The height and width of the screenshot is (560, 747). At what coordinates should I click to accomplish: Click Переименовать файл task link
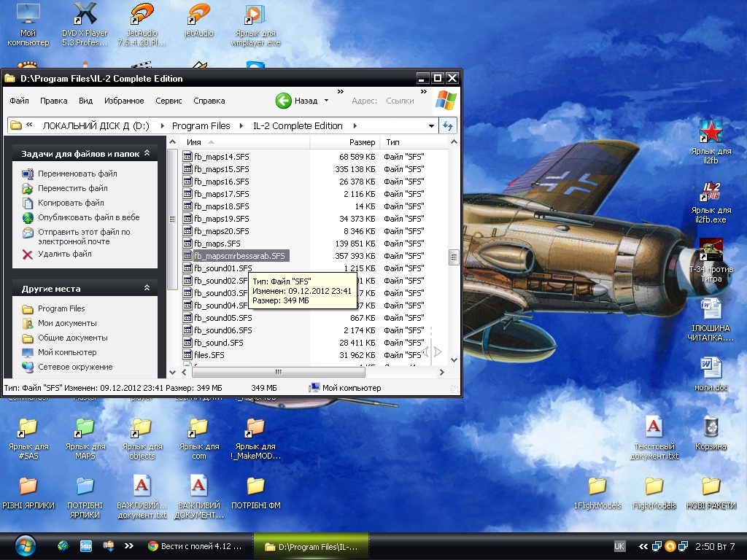click(77, 174)
